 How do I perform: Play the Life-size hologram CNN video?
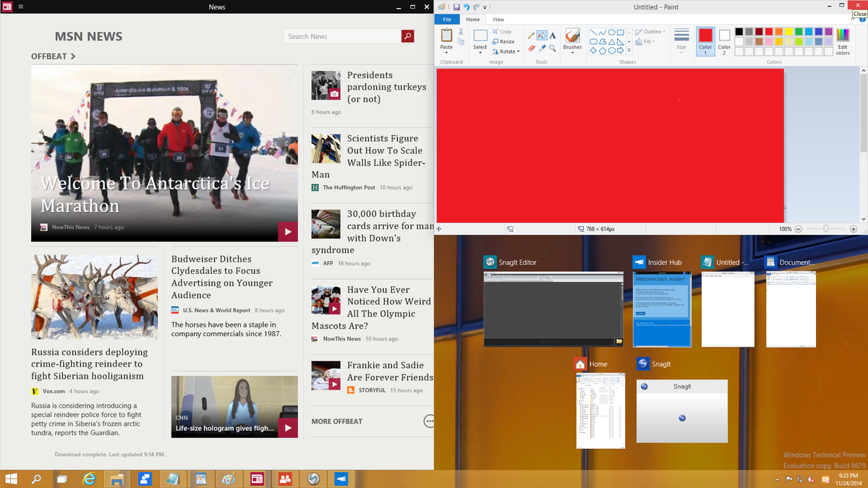click(288, 428)
